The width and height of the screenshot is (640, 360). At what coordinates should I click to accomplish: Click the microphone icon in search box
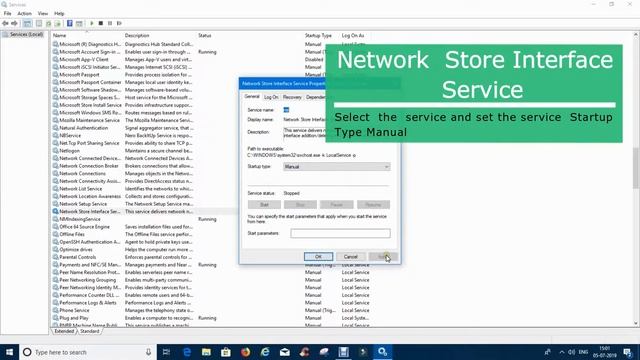148,352
